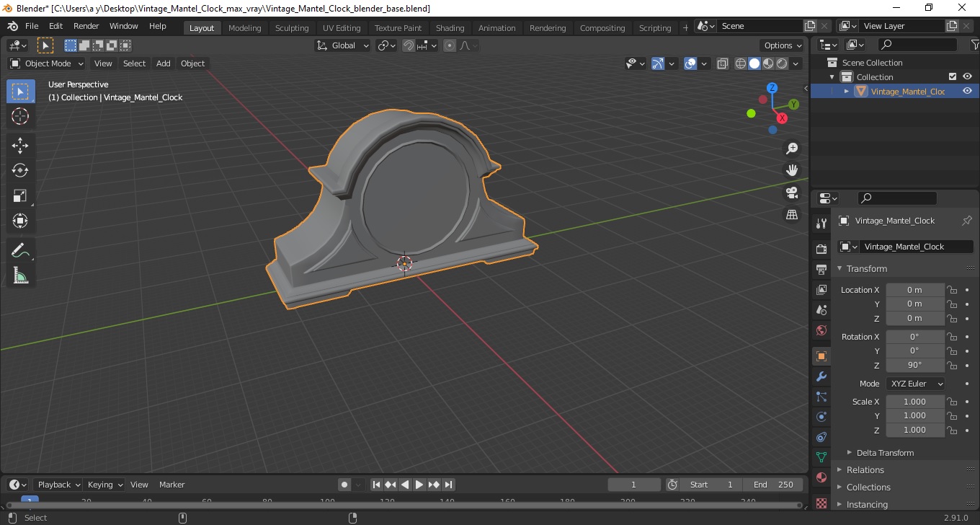Switch to the UV Editing workspace tab
Image resolution: width=980 pixels, height=525 pixels.
click(342, 28)
